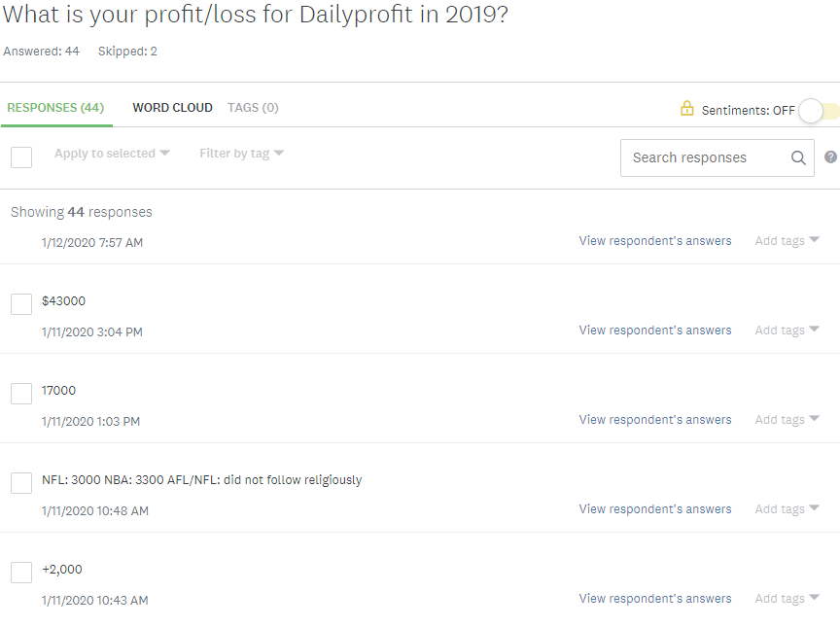Click the search magnifier icon
Viewport: 840px width, 627px height.
(798, 157)
